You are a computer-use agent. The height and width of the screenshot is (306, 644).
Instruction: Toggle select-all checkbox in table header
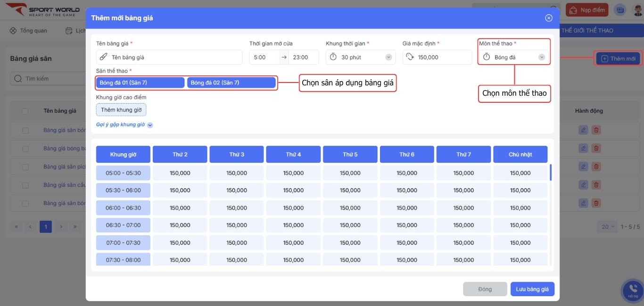[x=25, y=111]
